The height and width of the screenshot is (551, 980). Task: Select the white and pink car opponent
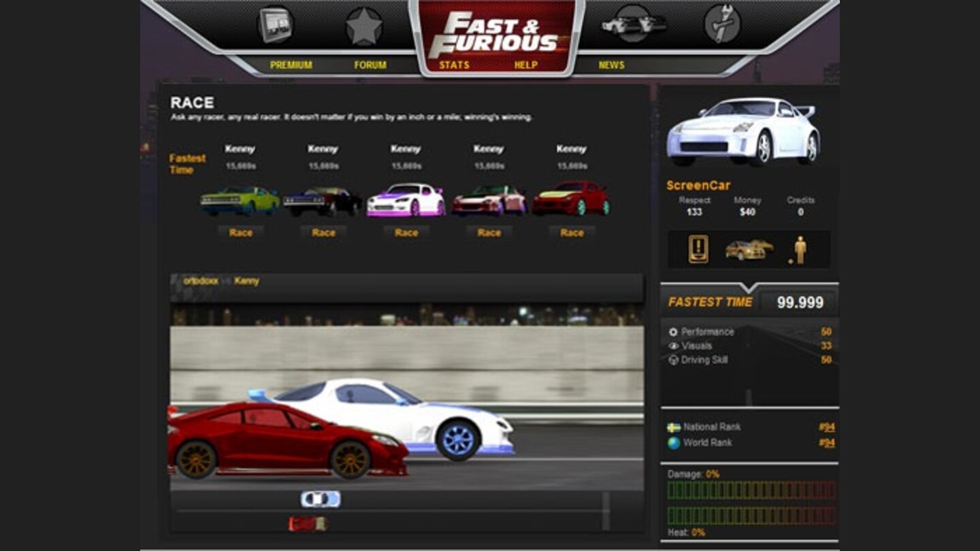pos(406,200)
